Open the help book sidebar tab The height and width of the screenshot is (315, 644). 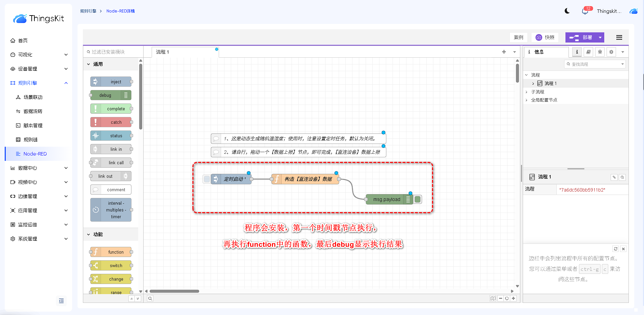click(x=588, y=52)
